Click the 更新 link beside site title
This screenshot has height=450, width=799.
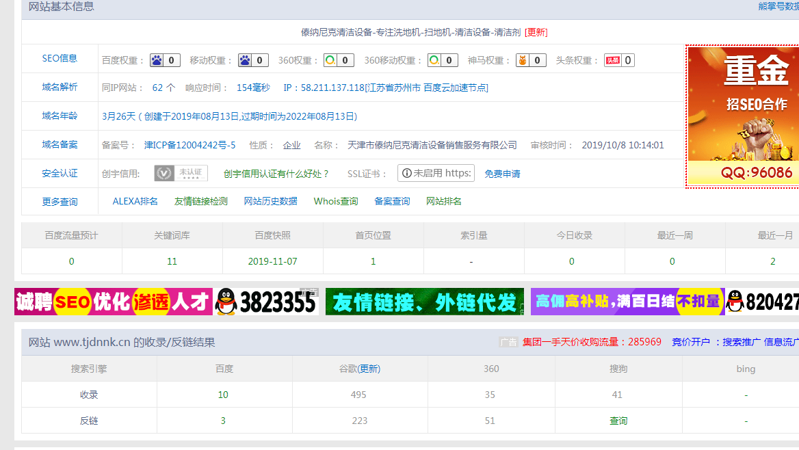pyautogui.click(x=536, y=33)
